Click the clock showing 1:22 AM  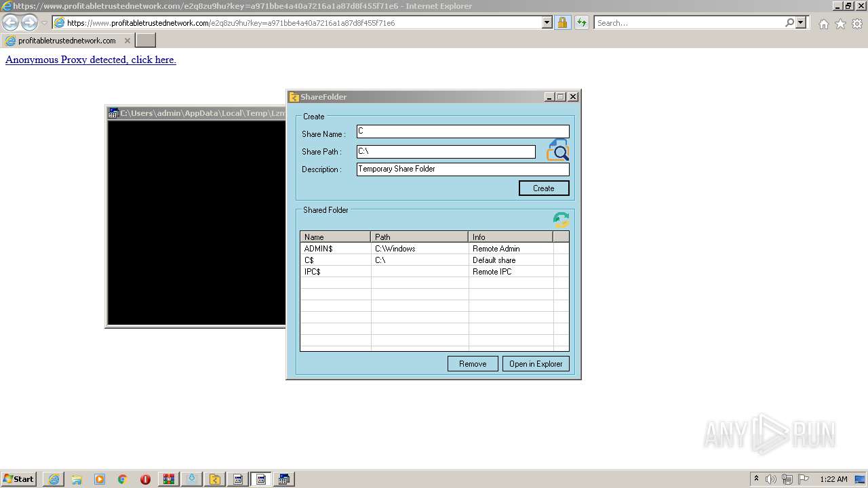[833, 479]
